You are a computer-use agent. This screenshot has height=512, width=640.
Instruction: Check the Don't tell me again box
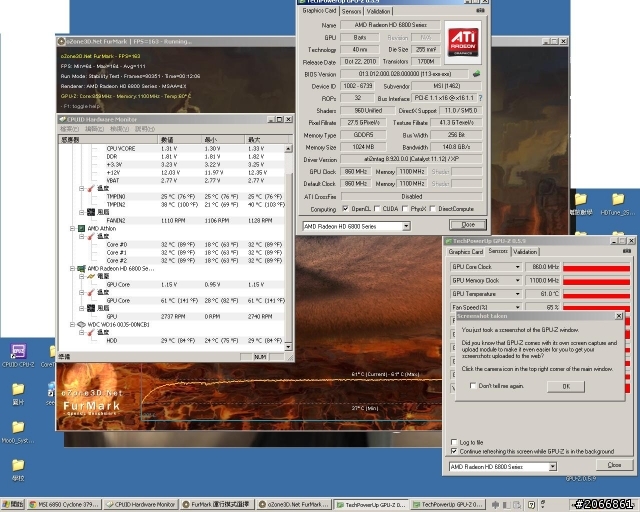(x=473, y=385)
